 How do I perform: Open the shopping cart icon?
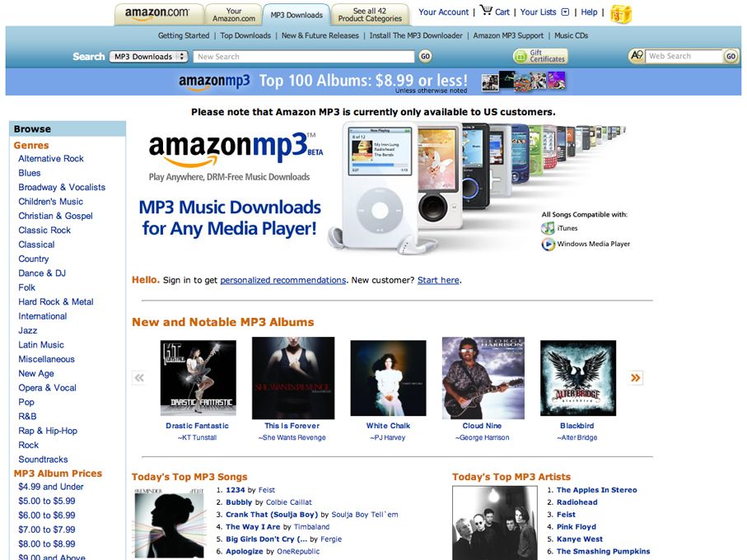pos(487,11)
